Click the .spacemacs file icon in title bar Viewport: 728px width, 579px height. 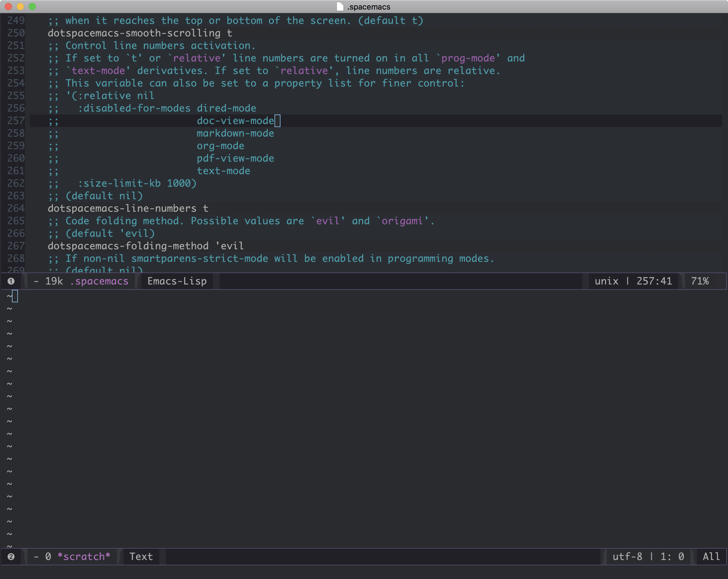[340, 7]
